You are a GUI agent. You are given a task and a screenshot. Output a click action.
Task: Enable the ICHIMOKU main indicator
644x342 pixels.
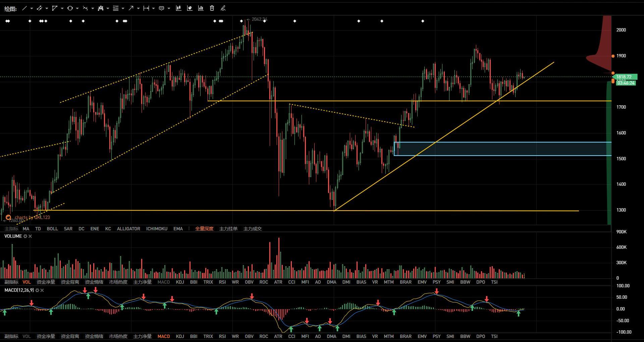(157, 229)
